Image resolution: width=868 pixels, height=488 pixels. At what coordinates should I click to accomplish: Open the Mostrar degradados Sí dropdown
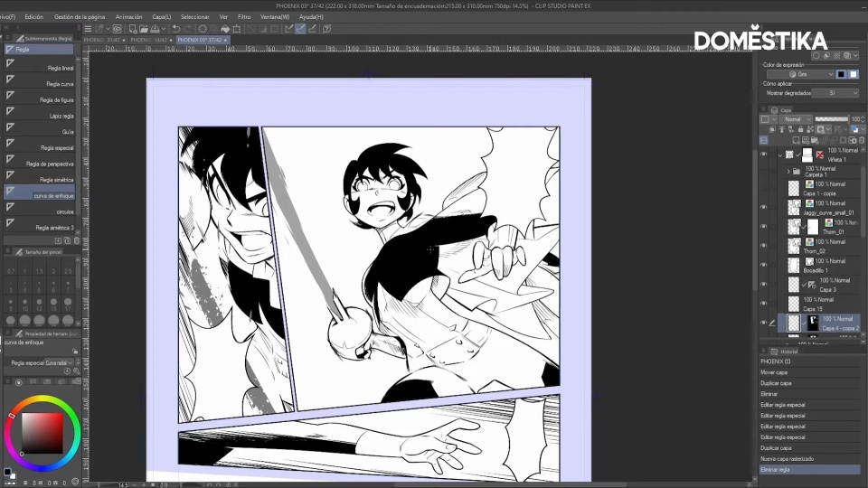pos(835,93)
